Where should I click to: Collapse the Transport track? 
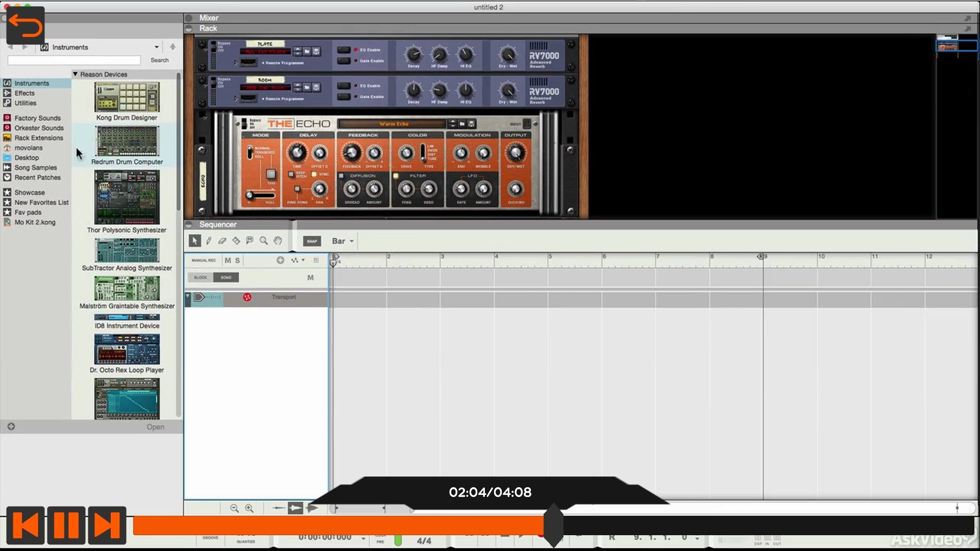coord(187,296)
